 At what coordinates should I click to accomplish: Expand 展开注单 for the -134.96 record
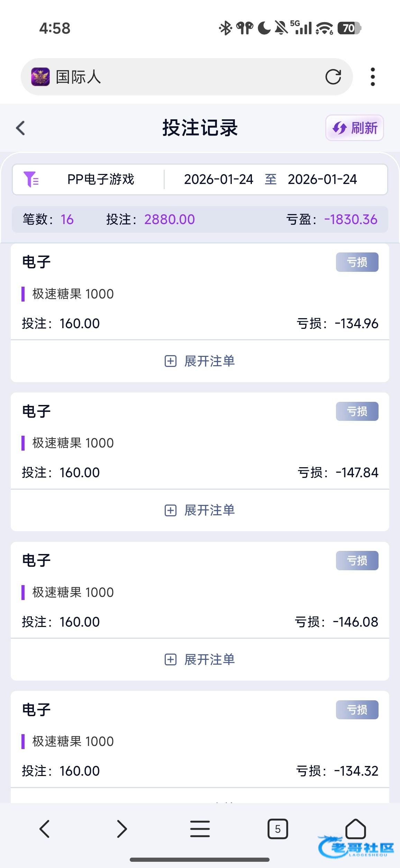200,361
